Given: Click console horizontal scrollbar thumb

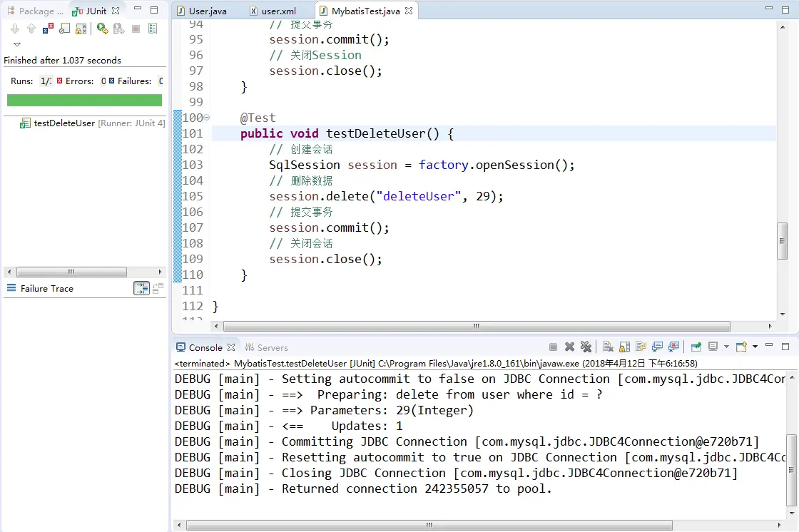Looking at the screenshot, I should (429, 525).
